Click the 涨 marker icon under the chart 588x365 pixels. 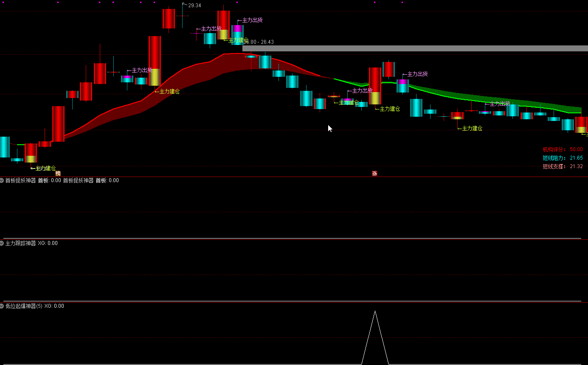click(x=374, y=173)
